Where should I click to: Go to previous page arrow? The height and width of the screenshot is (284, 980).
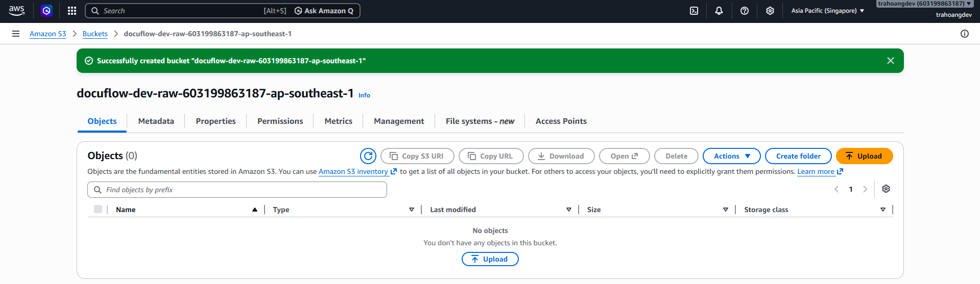coord(836,189)
